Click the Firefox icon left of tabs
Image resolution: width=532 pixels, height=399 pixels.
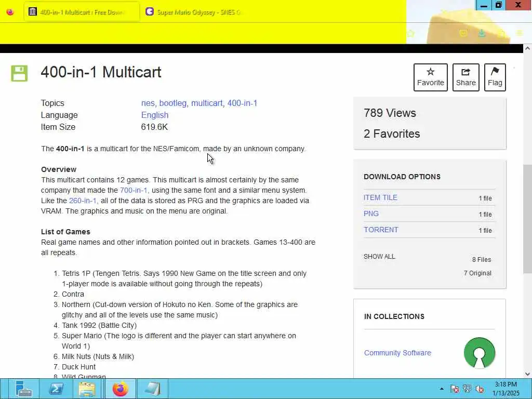point(10,12)
